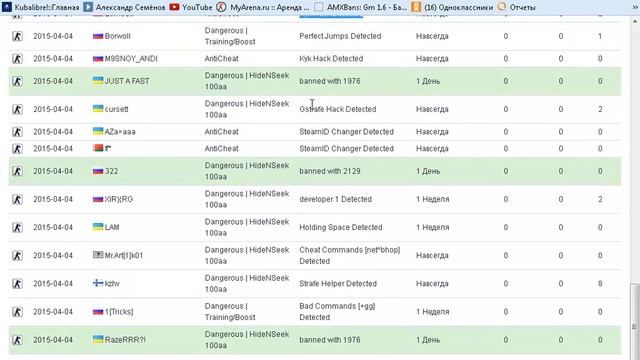The image size is (640, 360).
Task: Select player name RazeRRR?!
Action: pyautogui.click(x=125, y=340)
